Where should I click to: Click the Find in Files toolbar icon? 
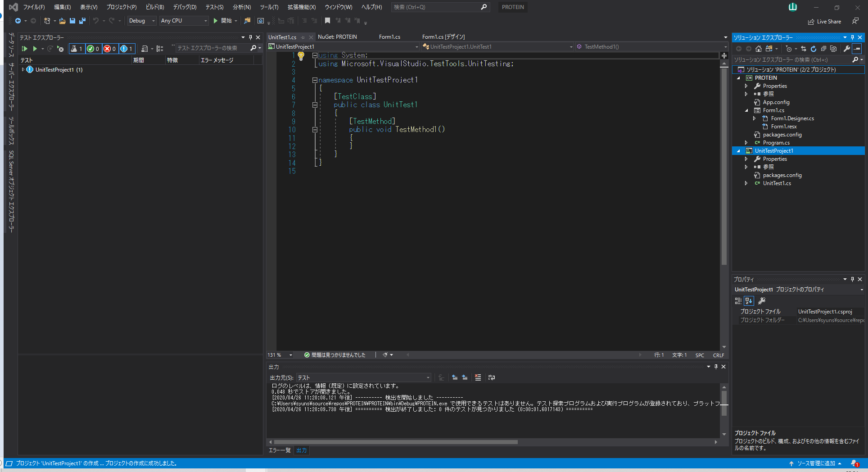(247, 21)
